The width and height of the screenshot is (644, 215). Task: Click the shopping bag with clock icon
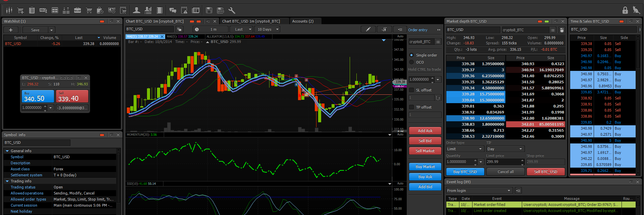100,10
